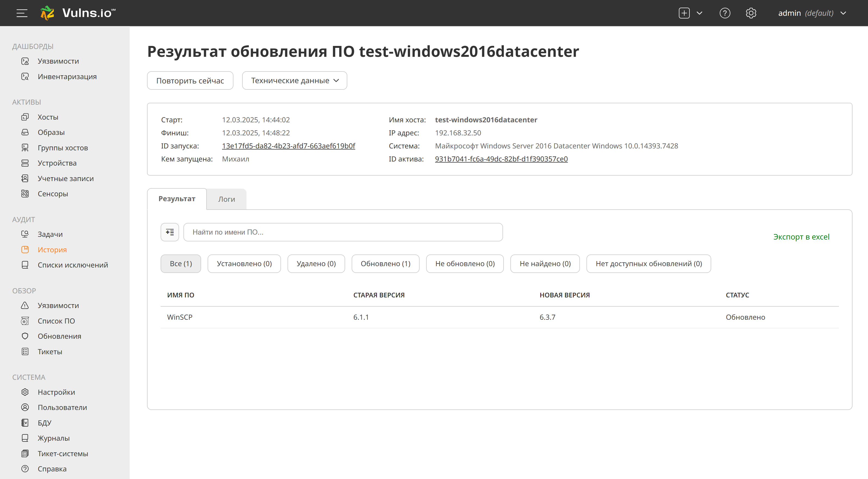Open Хосты in the sidebar menu

click(48, 117)
